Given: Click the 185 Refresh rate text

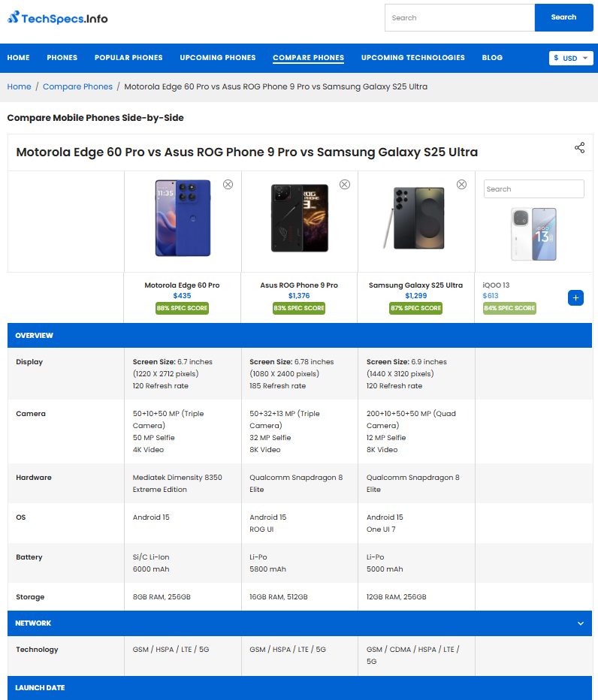Looking at the screenshot, I should (278, 386).
